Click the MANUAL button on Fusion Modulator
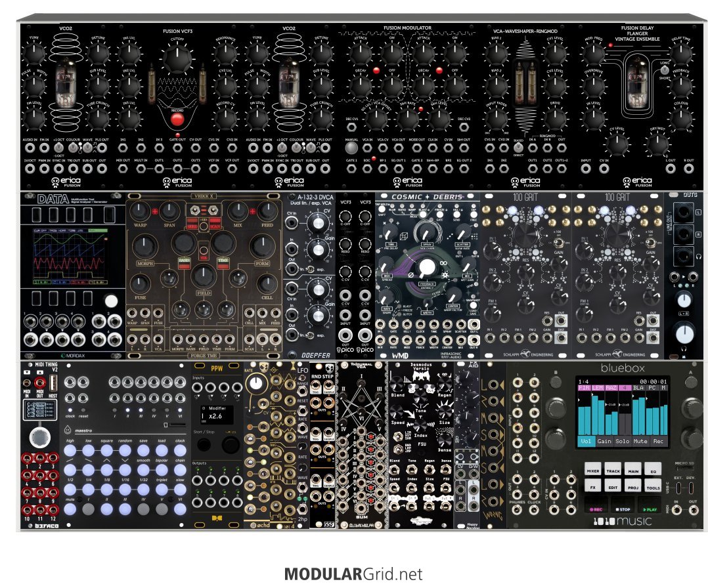 click(x=351, y=148)
